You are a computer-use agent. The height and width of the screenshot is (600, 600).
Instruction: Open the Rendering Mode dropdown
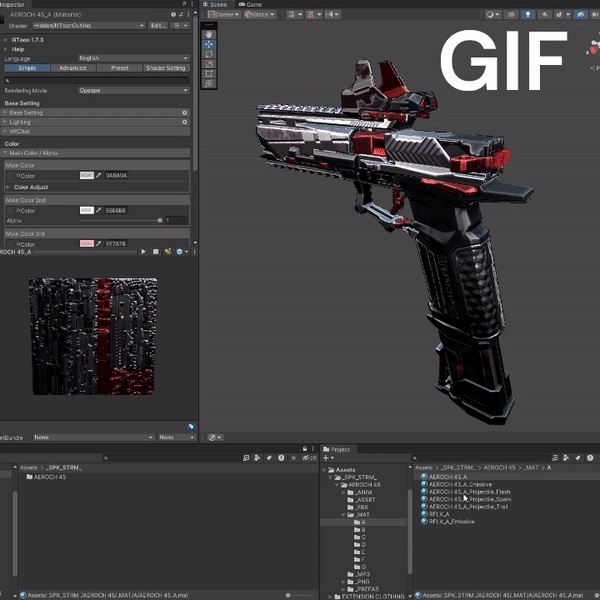click(134, 90)
